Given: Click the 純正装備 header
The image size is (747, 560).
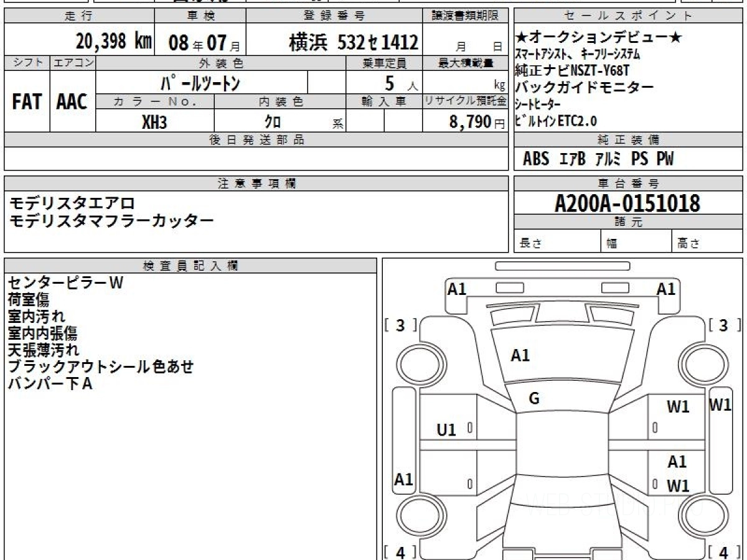Looking at the screenshot, I should tap(628, 140).
